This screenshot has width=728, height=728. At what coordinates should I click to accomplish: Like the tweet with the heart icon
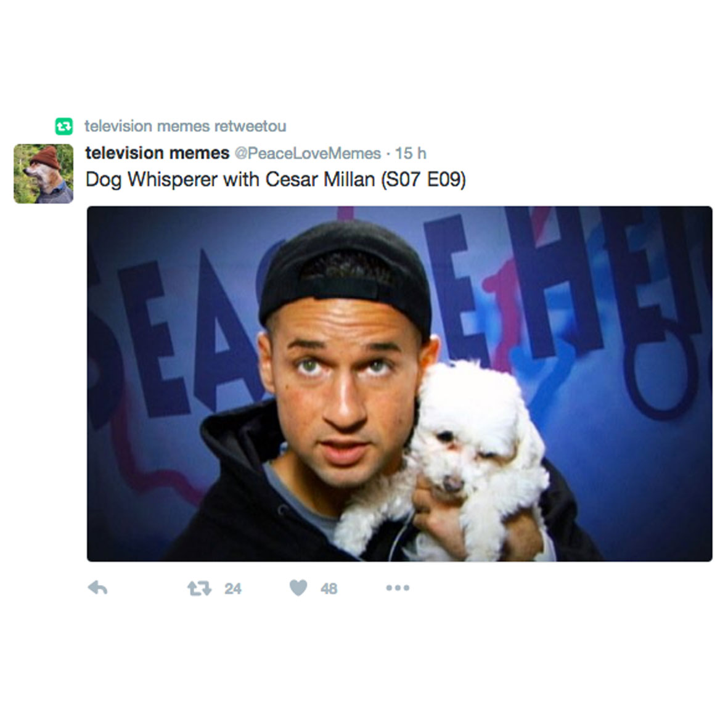tap(298, 588)
